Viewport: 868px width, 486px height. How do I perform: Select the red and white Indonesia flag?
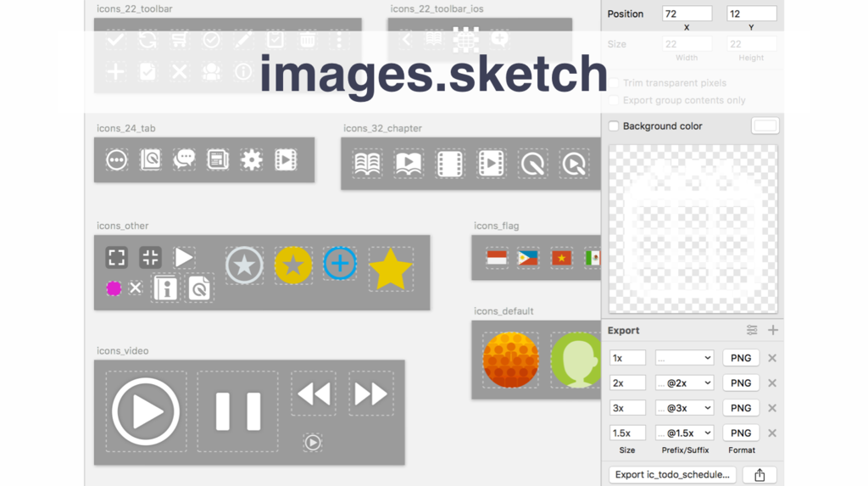click(497, 258)
